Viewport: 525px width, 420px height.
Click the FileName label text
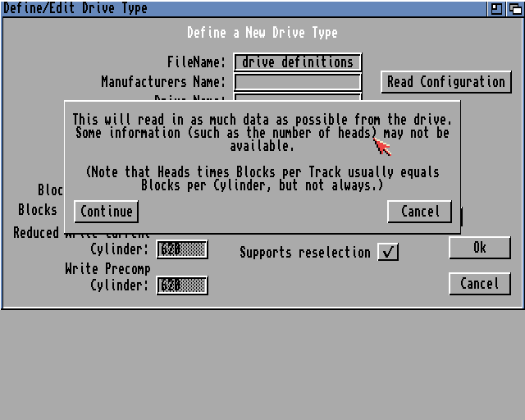195,62
